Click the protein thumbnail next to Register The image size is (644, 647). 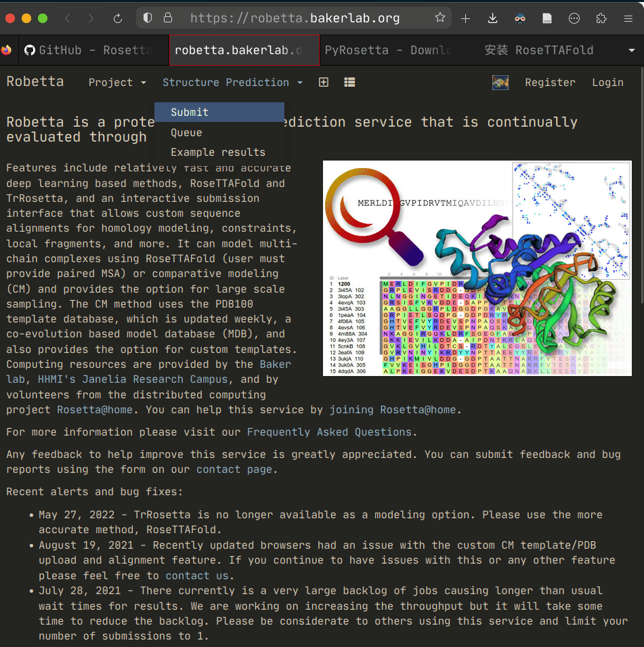point(500,83)
